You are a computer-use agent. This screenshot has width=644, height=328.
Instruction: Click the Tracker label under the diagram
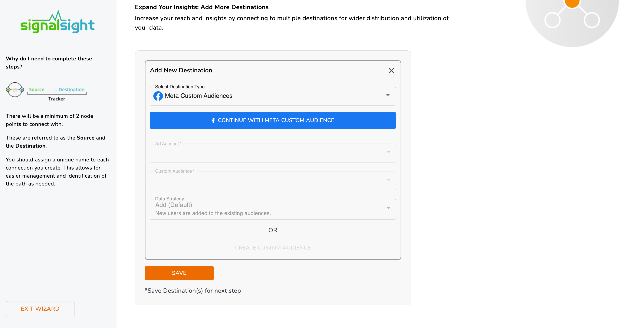(57, 99)
